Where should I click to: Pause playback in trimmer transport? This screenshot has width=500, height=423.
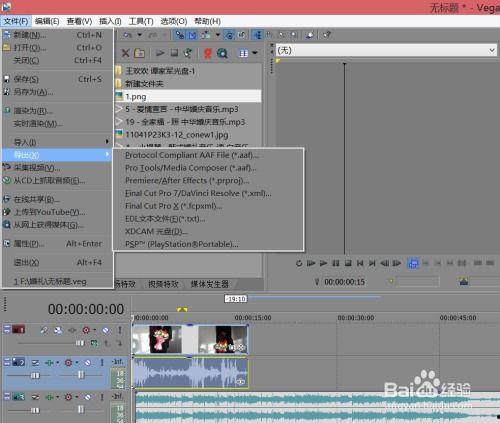(x=336, y=263)
